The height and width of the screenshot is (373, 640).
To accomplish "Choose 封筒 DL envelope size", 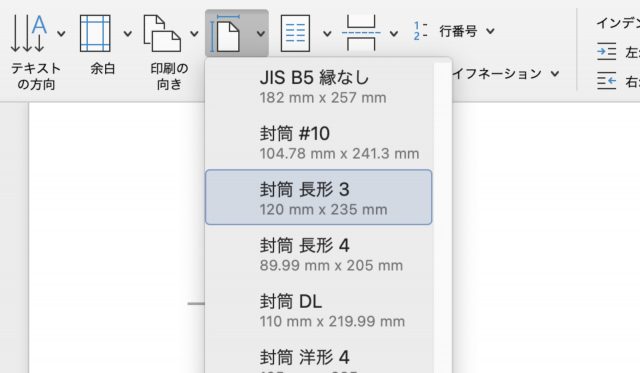I will pyautogui.click(x=318, y=310).
